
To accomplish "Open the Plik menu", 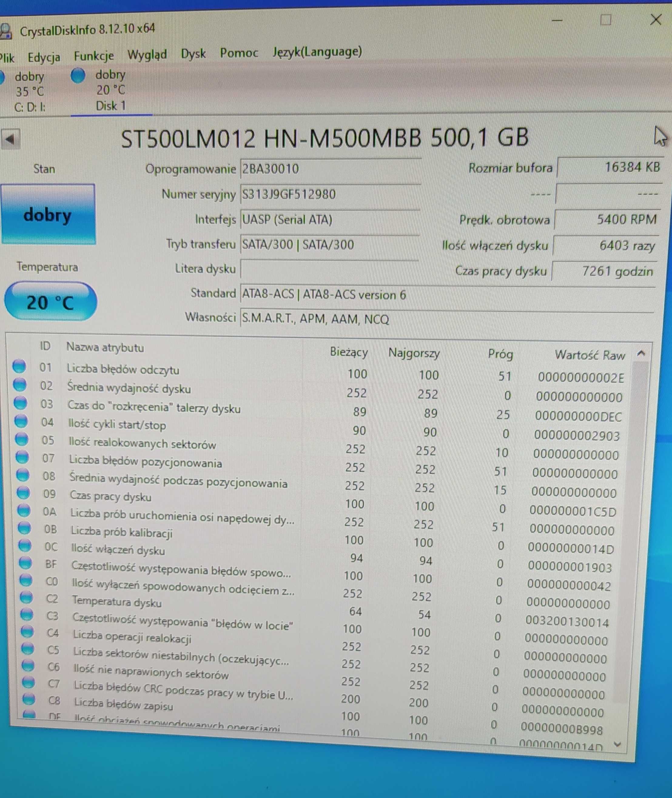I will (x=7, y=58).
